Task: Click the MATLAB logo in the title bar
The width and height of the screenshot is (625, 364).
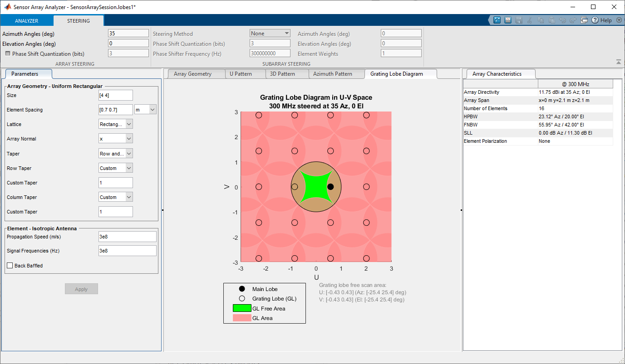Action: 8,7
